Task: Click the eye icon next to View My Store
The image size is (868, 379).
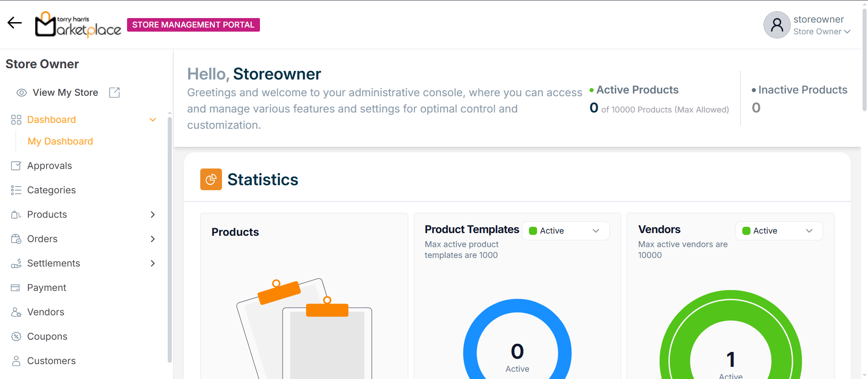Action: click(x=22, y=93)
